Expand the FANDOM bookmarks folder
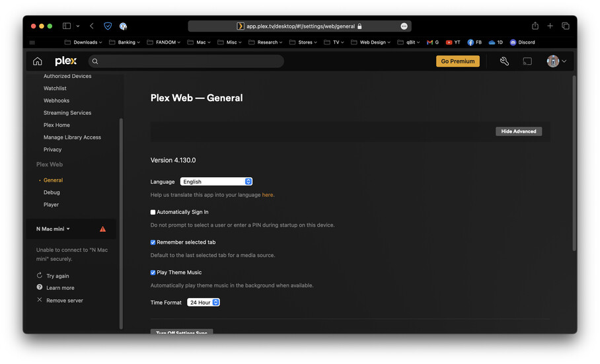This screenshot has height=364, width=600. [163, 42]
